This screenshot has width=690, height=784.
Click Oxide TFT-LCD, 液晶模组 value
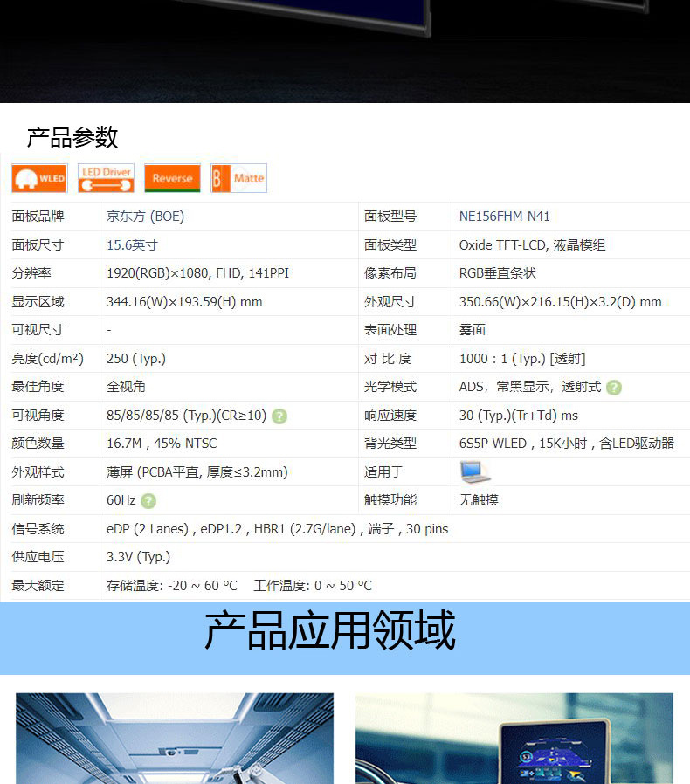point(533,245)
